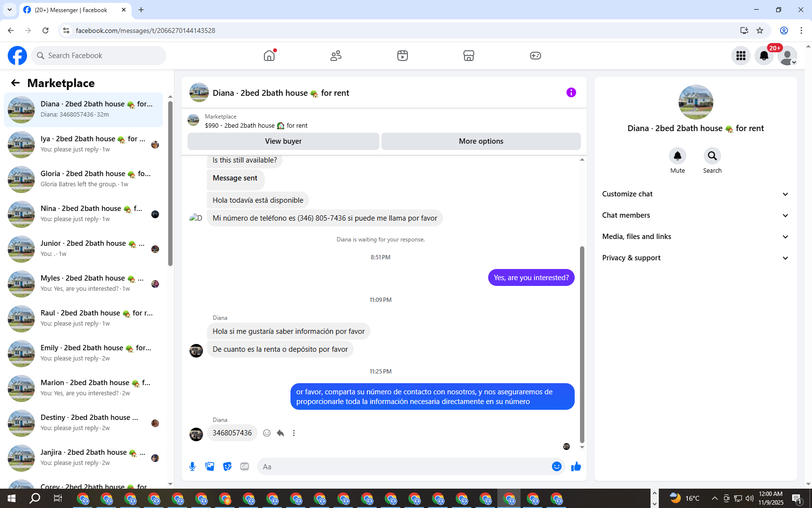Viewport: 812px width, 508px height.
Task: Open the Facebook menu grid icon
Action: [741, 56]
